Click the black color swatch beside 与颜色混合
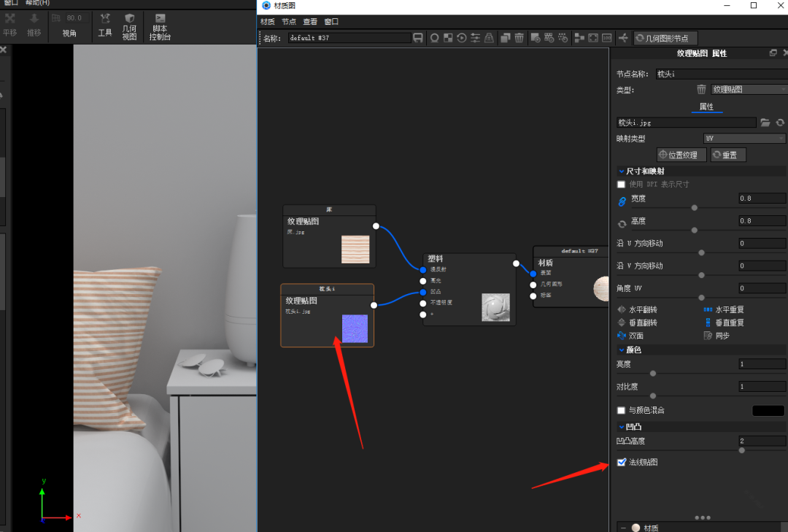The height and width of the screenshot is (532, 788). coord(768,411)
